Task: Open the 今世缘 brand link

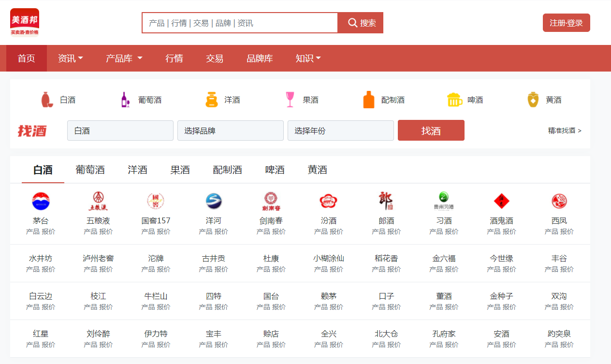Action: tap(501, 259)
